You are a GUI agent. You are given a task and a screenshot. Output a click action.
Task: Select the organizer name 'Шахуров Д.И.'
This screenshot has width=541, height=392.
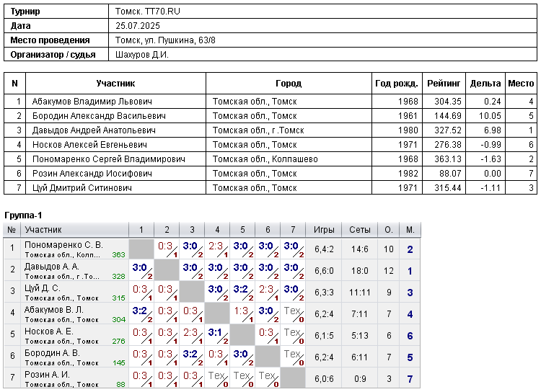[142, 55]
